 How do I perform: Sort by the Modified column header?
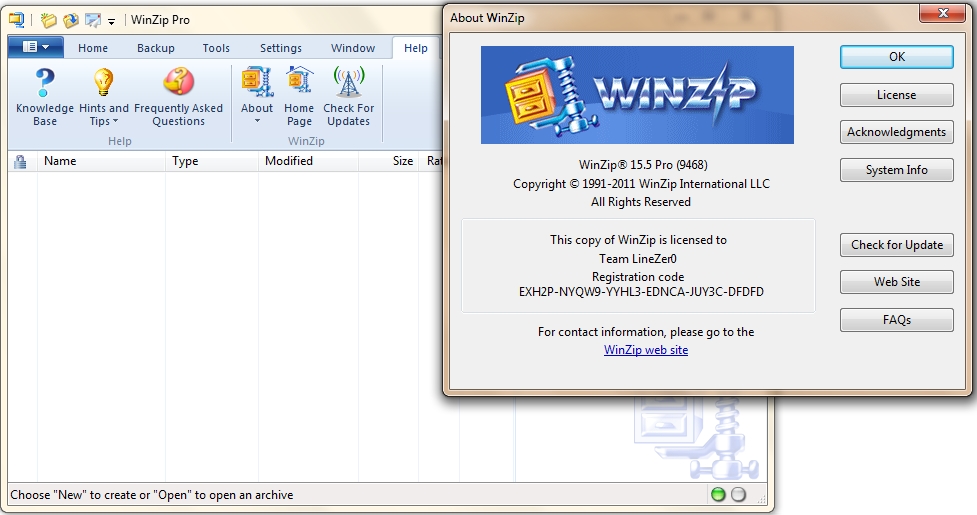[308, 161]
